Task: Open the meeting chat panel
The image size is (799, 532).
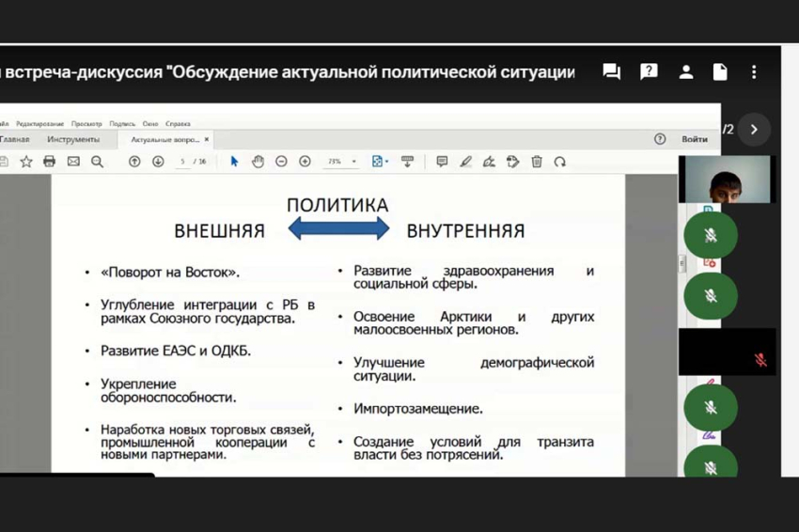Action: [x=611, y=72]
